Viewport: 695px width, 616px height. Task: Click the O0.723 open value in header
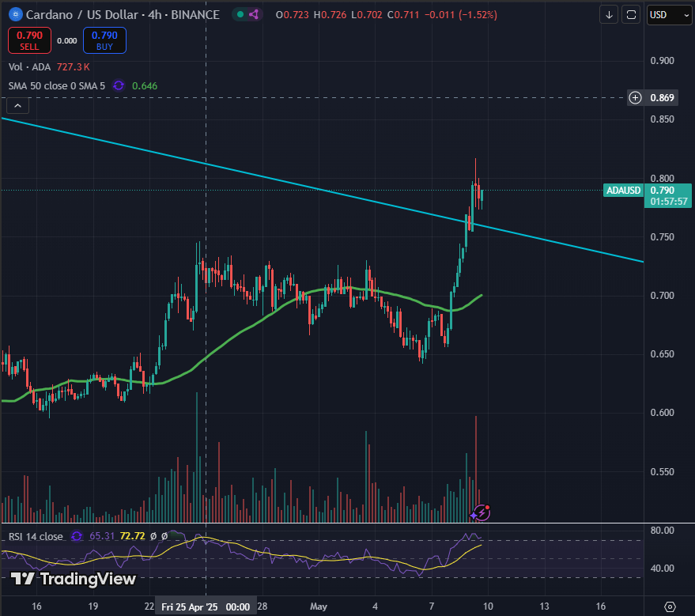(x=292, y=14)
